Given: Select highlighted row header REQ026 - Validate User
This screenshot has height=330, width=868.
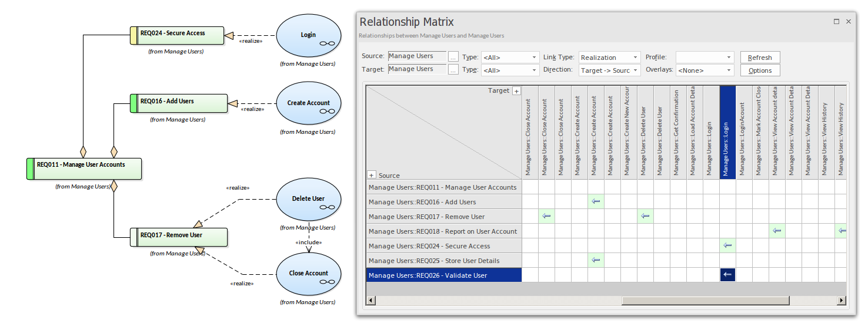Looking at the screenshot, I should click(444, 275).
